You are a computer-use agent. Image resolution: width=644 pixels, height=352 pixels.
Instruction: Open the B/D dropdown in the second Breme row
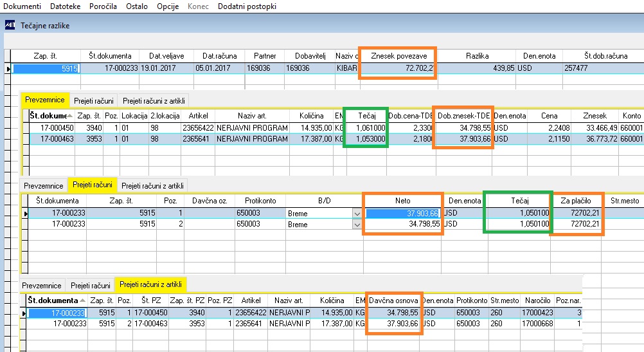tap(357, 225)
